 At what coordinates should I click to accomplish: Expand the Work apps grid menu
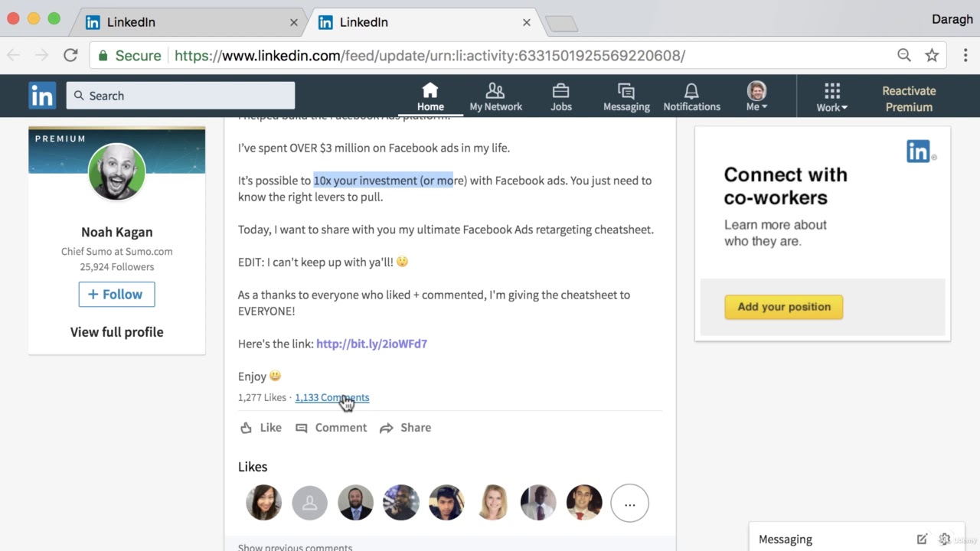832,96
